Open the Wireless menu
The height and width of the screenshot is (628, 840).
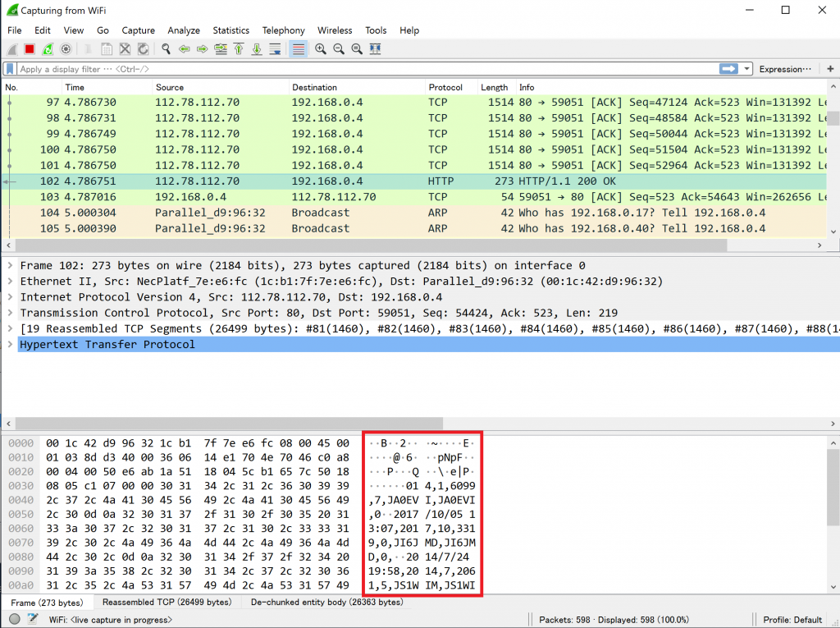[335, 30]
